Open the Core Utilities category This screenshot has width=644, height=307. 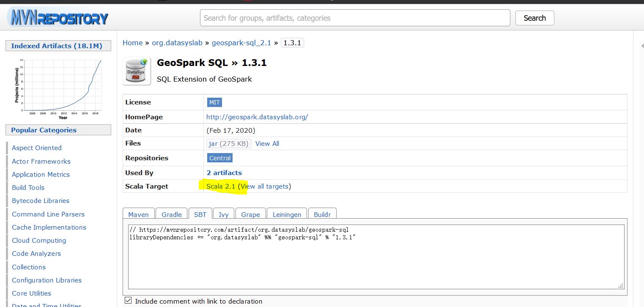[x=31, y=293]
